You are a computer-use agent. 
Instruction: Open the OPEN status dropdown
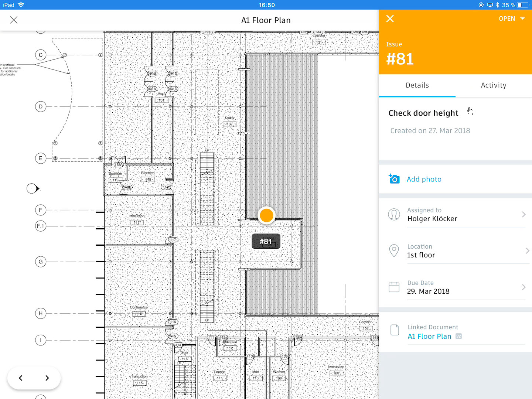512,18
